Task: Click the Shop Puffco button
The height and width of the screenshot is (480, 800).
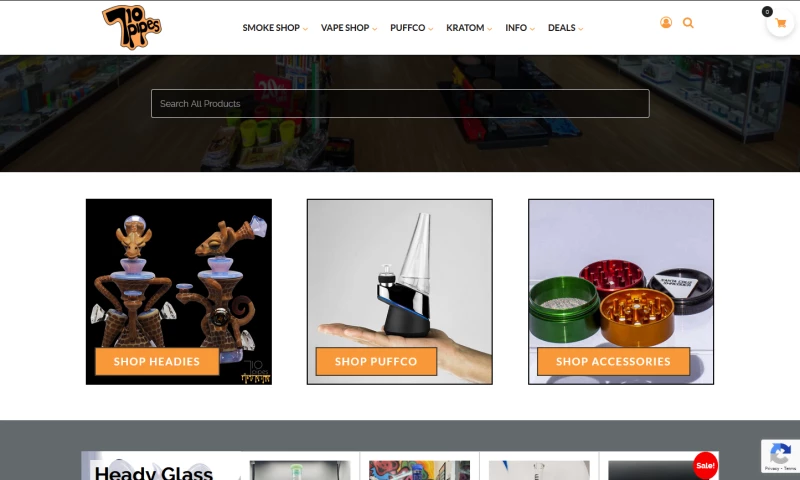Action: [x=376, y=361]
